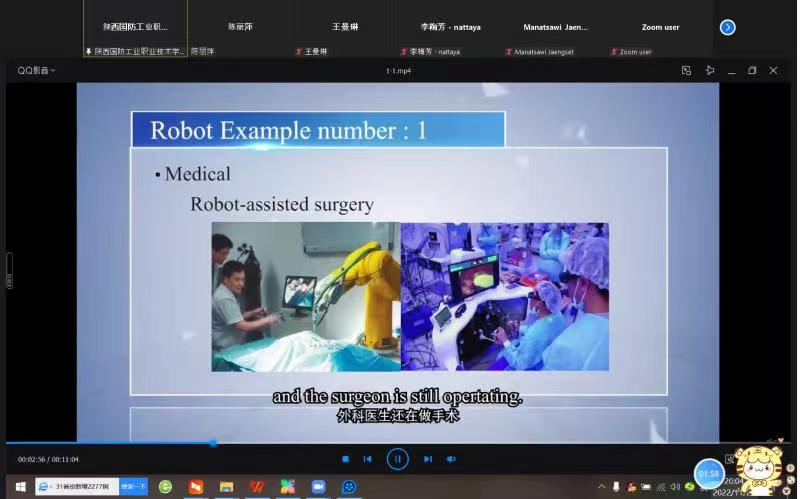800x499 pixels.
Task: Skip to the previous video
Action: (x=367, y=459)
